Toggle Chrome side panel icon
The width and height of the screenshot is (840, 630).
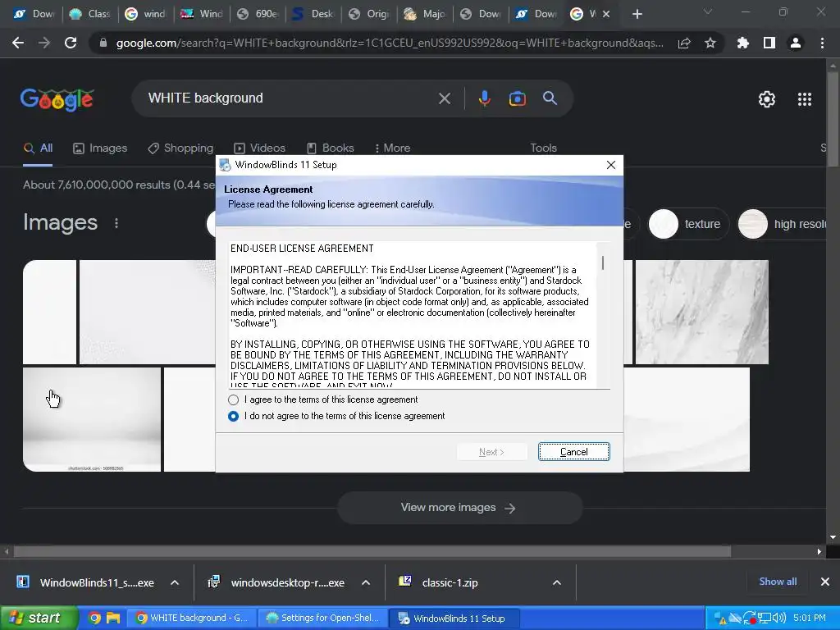[x=769, y=43]
